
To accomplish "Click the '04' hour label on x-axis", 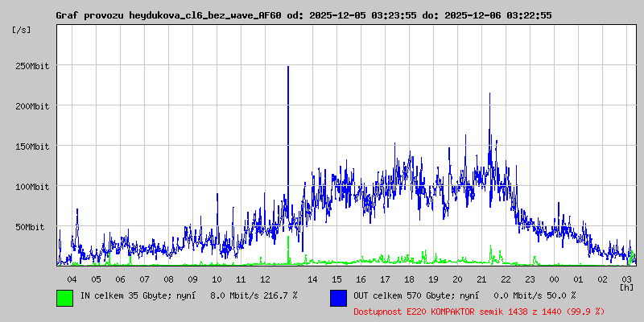I will (72, 279).
